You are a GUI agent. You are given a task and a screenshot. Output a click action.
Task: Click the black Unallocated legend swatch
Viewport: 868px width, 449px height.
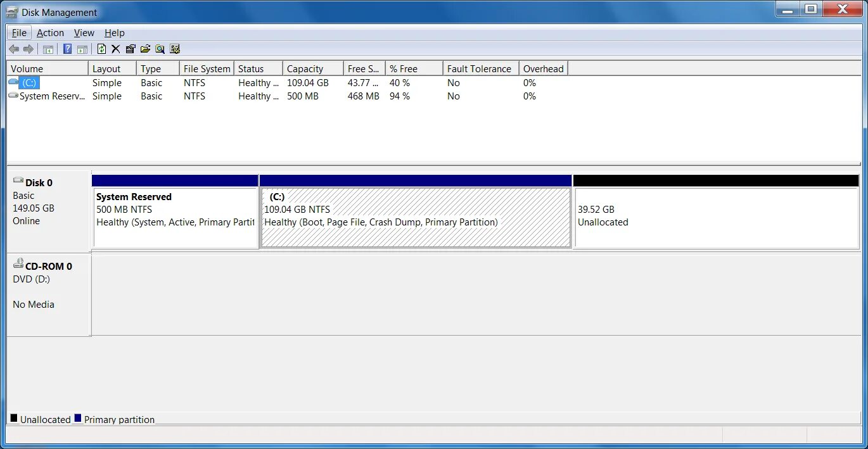[14, 418]
